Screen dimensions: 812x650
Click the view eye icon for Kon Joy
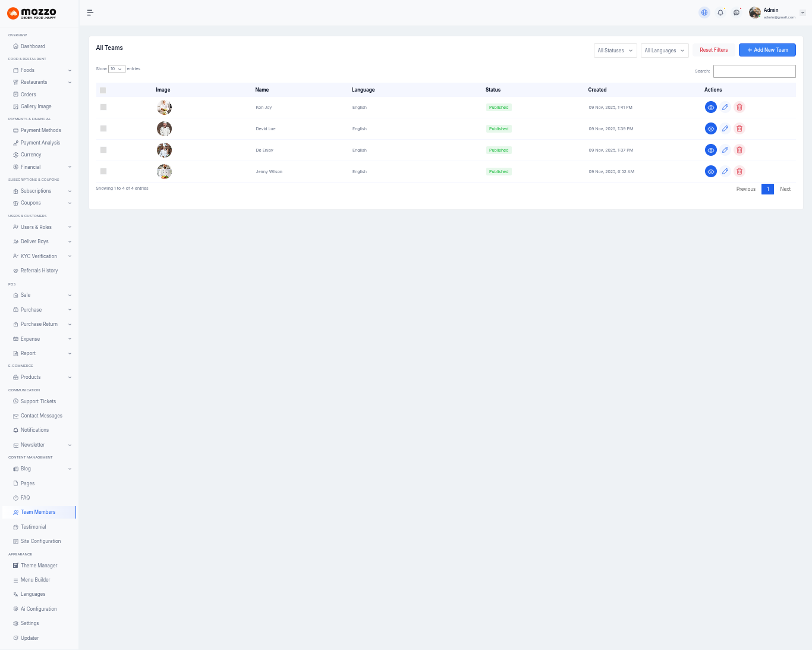tap(710, 108)
